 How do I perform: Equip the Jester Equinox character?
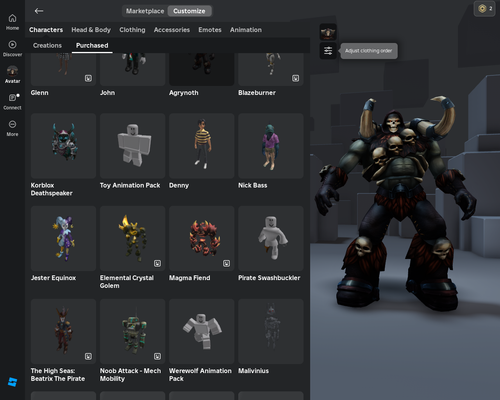[x=63, y=238]
